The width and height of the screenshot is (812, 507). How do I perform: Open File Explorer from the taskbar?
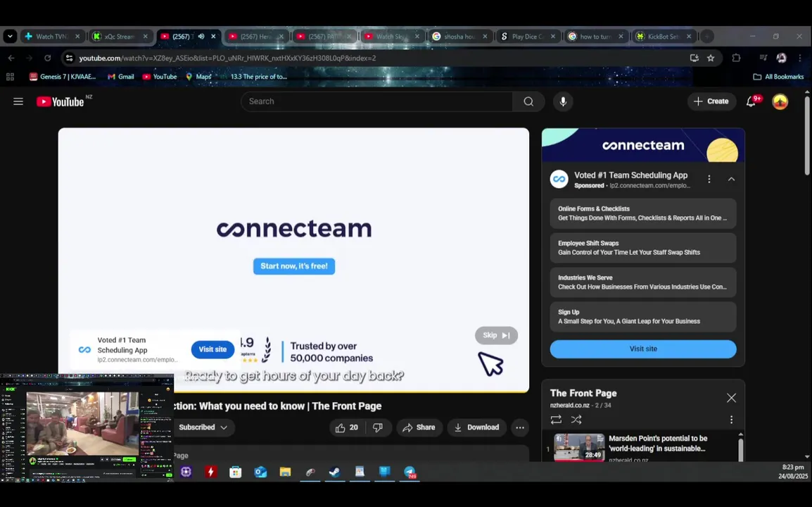[286, 472]
